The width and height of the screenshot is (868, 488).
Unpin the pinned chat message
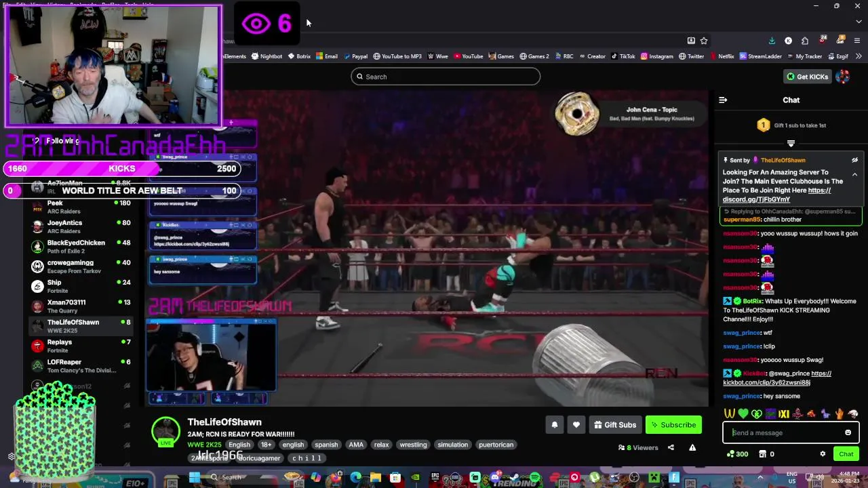pyautogui.click(x=854, y=160)
